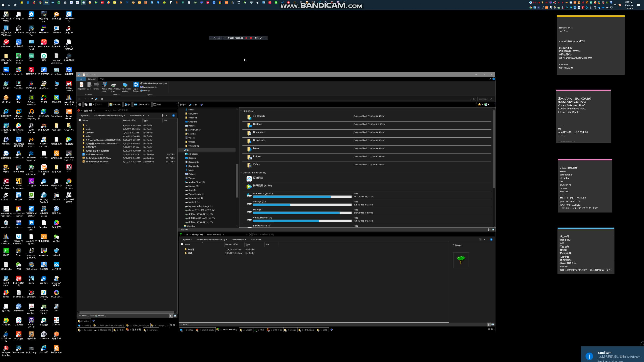This screenshot has height=362, width=644.
Task: Collapse the Folders (7) group
Action: [241, 111]
